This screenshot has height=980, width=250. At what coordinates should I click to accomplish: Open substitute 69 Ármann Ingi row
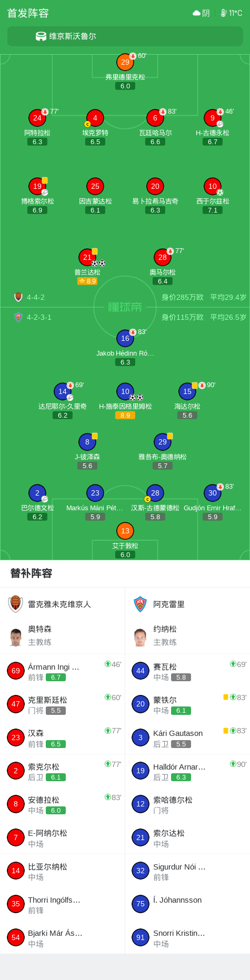coord(63,671)
